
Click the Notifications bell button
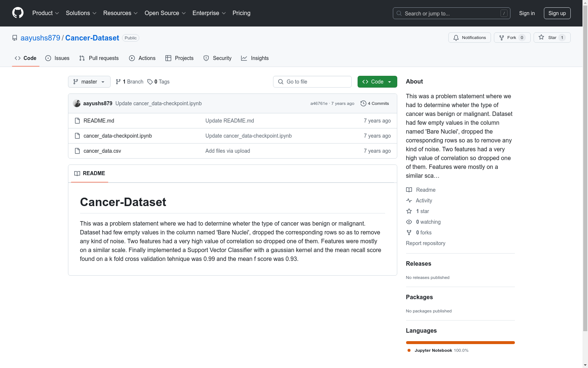click(x=469, y=38)
